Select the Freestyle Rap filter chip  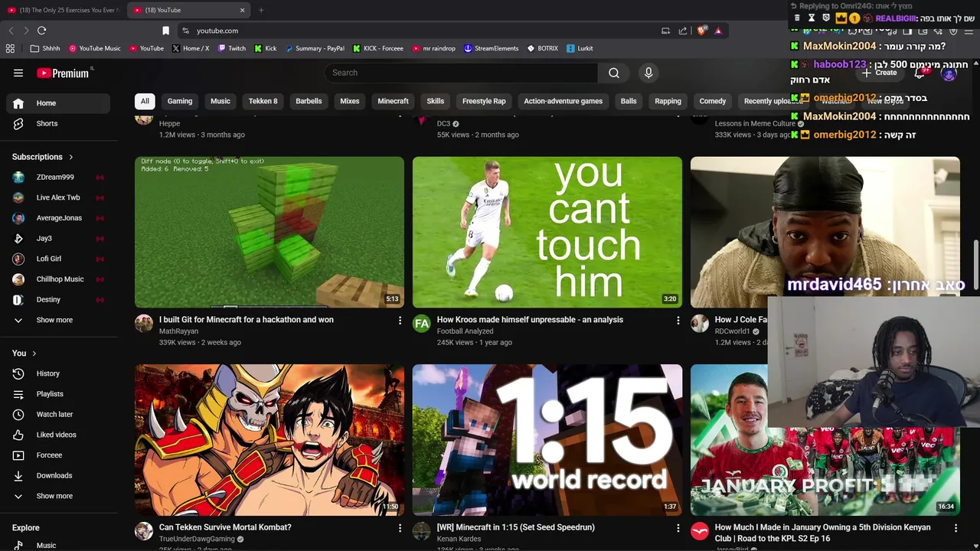[x=484, y=101]
